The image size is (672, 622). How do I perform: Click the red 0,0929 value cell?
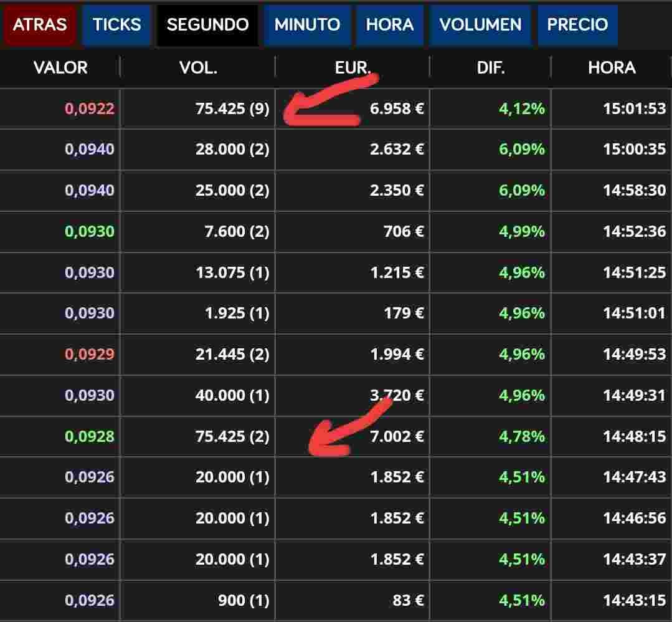(x=90, y=355)
